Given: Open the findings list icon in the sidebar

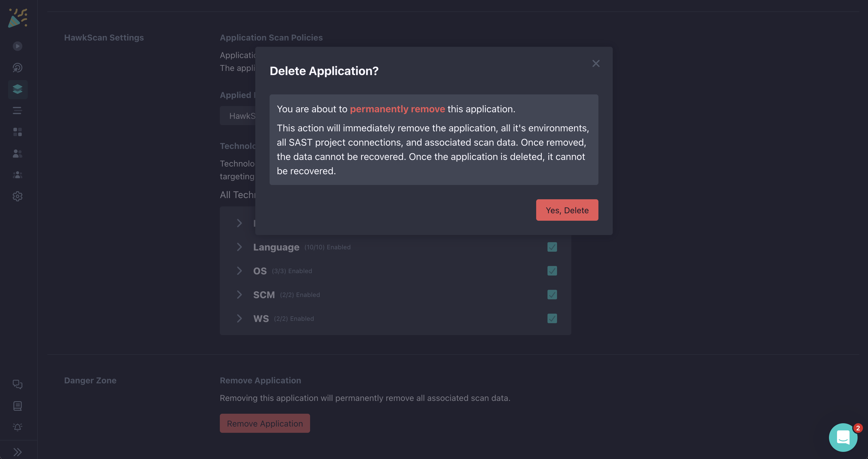Looking at the screenshot, I should [18, 111].
